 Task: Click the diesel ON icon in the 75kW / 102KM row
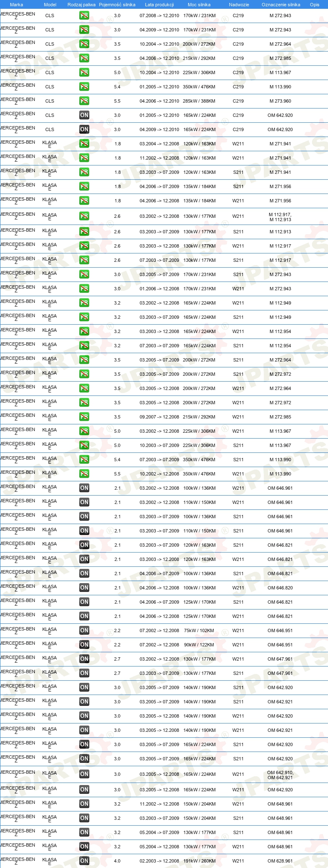84,630
